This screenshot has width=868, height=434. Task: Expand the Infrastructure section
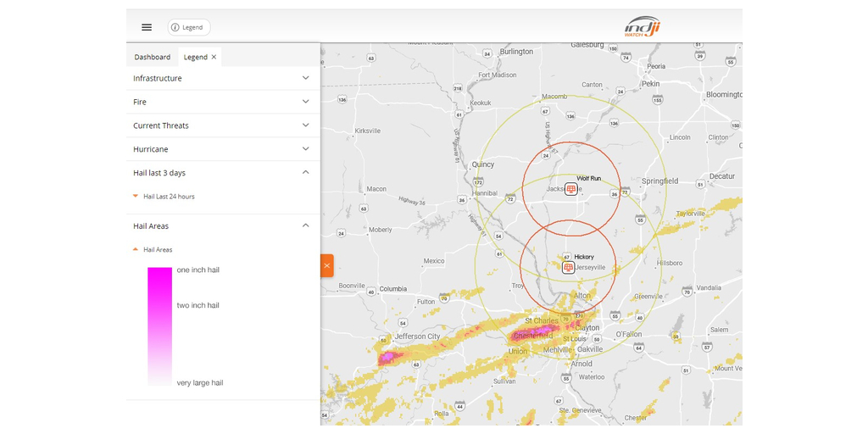pos(306,78)
